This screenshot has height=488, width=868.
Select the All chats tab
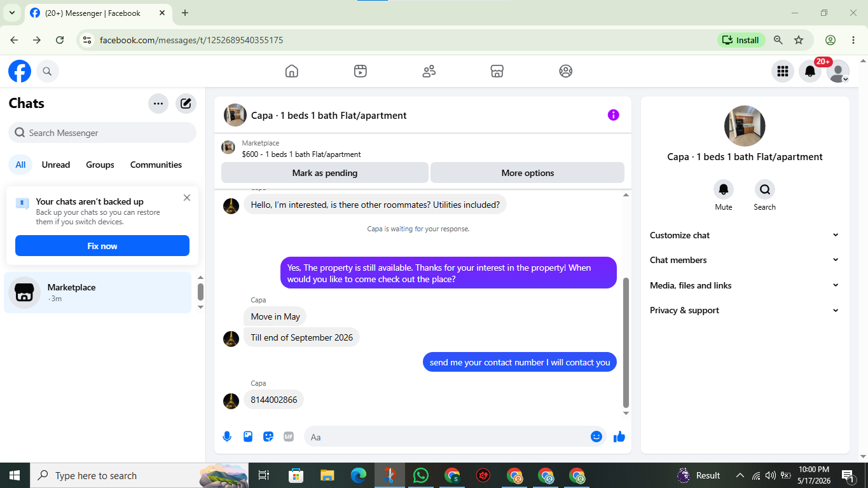tap(20, 165)
